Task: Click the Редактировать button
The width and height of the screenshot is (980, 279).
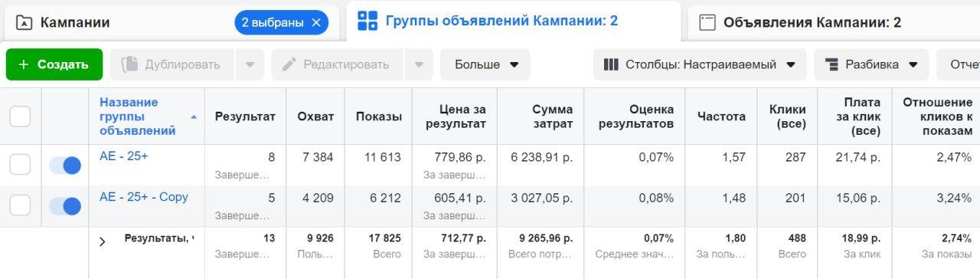Action: click(335, 64)
